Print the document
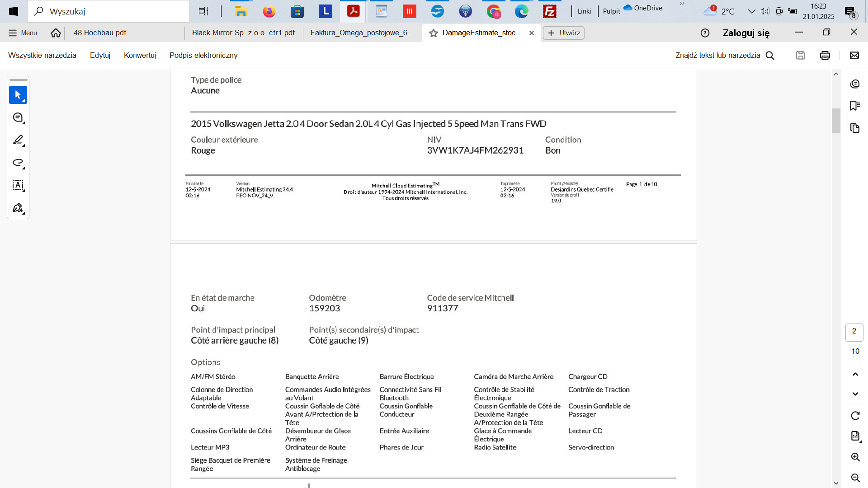Image resolution: width=868 pixels, height=488 pixels. tap(825, 55)
